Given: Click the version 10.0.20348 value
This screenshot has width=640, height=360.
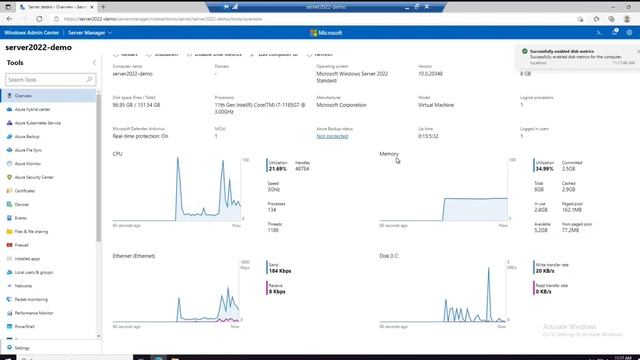Looking at the screenshot, I should tap(430, 74).
